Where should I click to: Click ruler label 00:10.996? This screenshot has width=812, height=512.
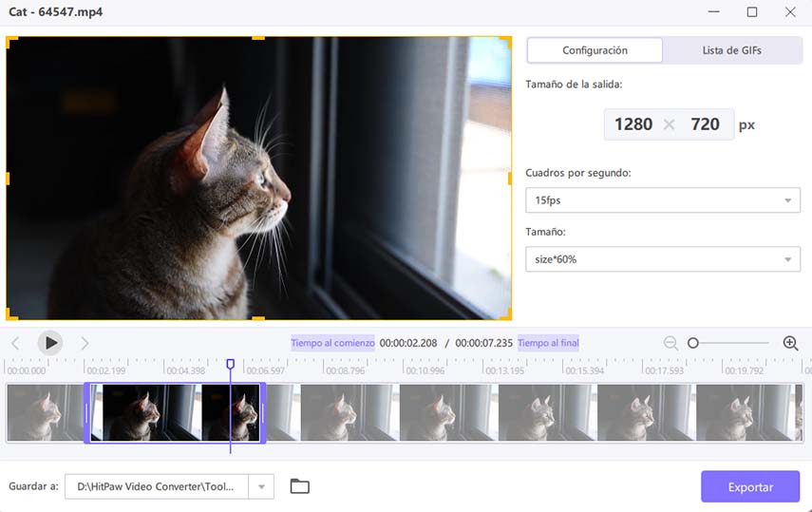[x=425, y=370]
